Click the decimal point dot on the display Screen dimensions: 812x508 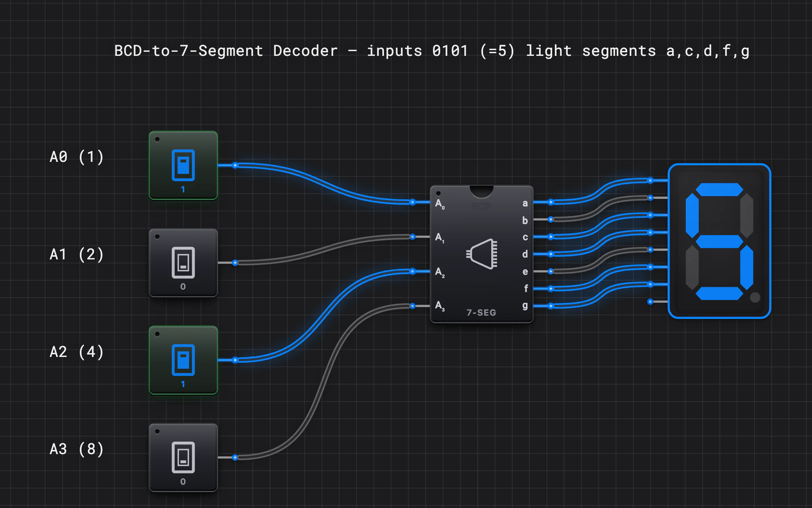click(x=755, y=297)
